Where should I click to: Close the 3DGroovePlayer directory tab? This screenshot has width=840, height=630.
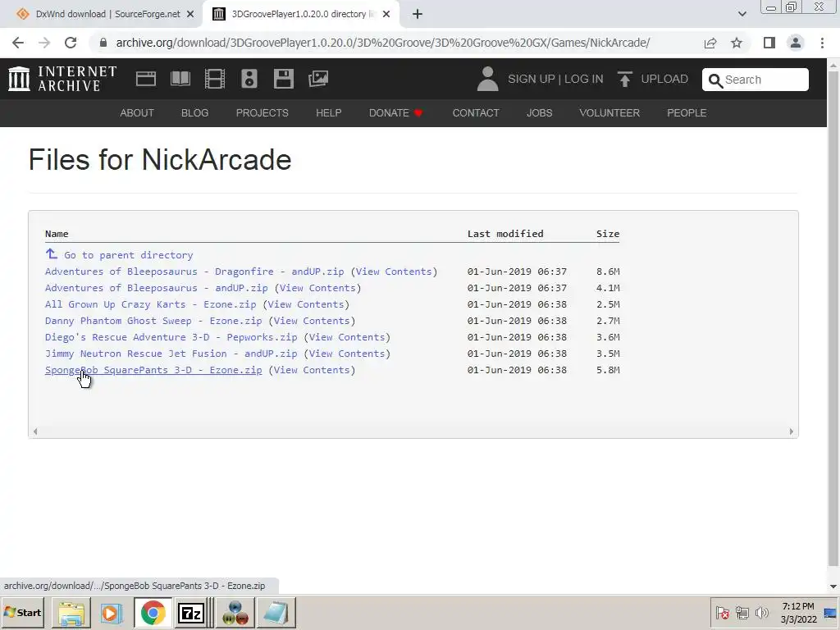click(386, 15)
